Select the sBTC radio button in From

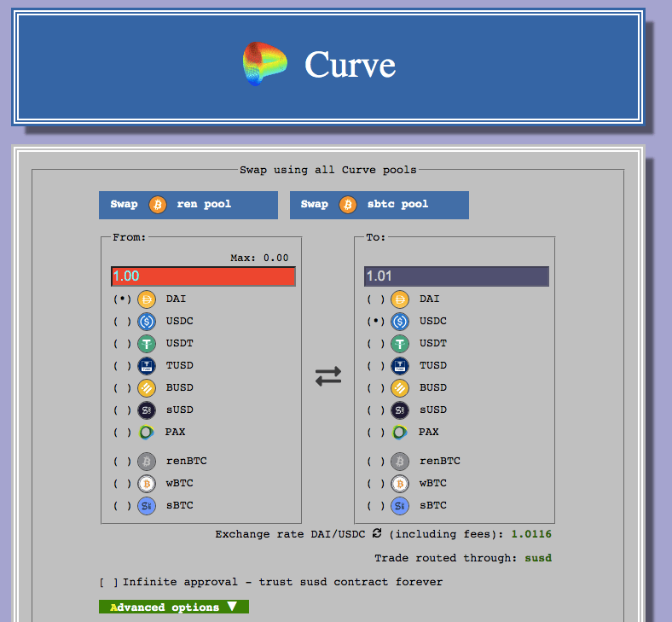pyautogui.click(x=122, y=506)
